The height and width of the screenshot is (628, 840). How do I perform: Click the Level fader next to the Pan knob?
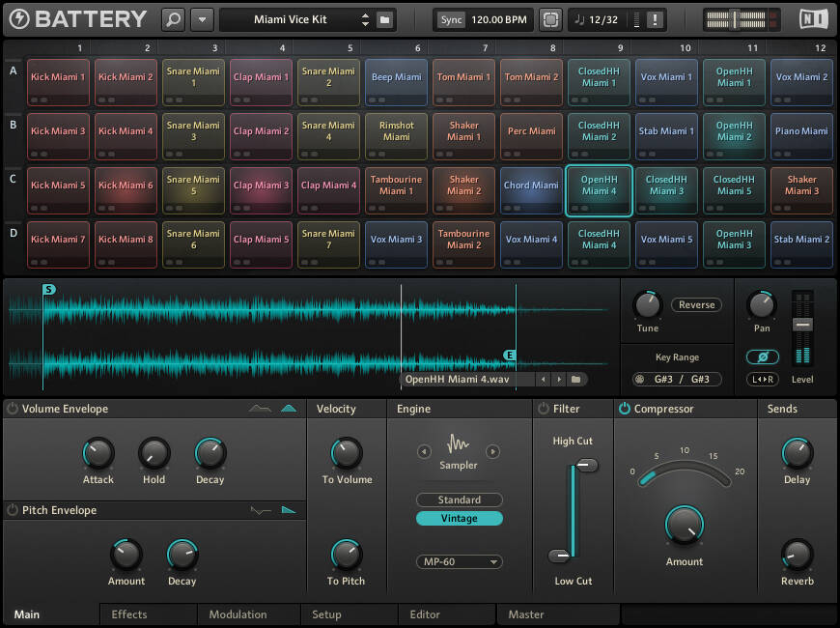tap(802, 323)
